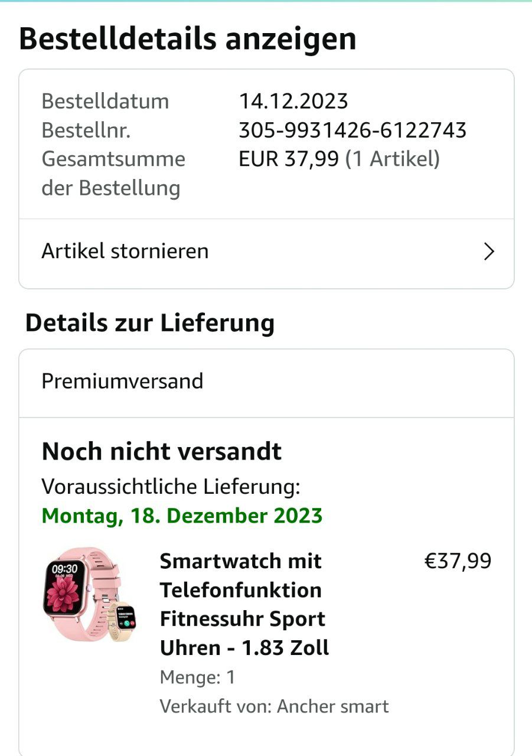Click the Bestelldatum label
The height and width of the screenshot is (756, 532).
[x=105, y=101]
